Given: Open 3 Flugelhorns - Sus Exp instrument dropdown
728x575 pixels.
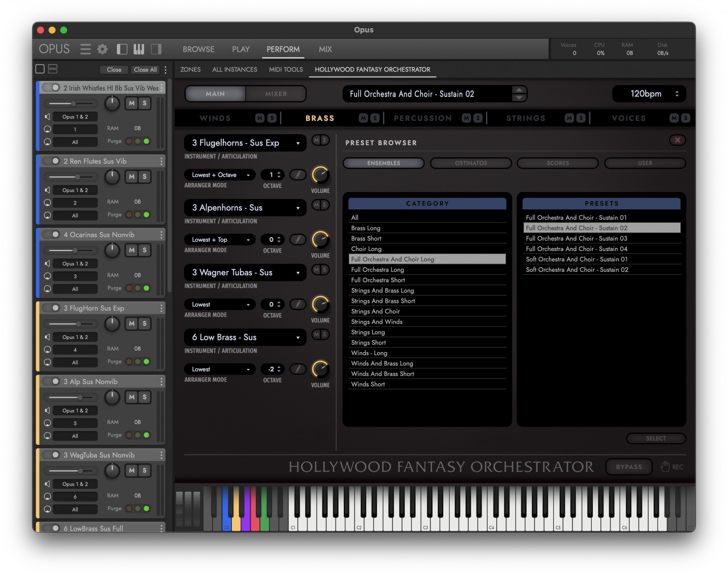Looking at the screenshot, I should pyautogui.click(x=245, y=143).
